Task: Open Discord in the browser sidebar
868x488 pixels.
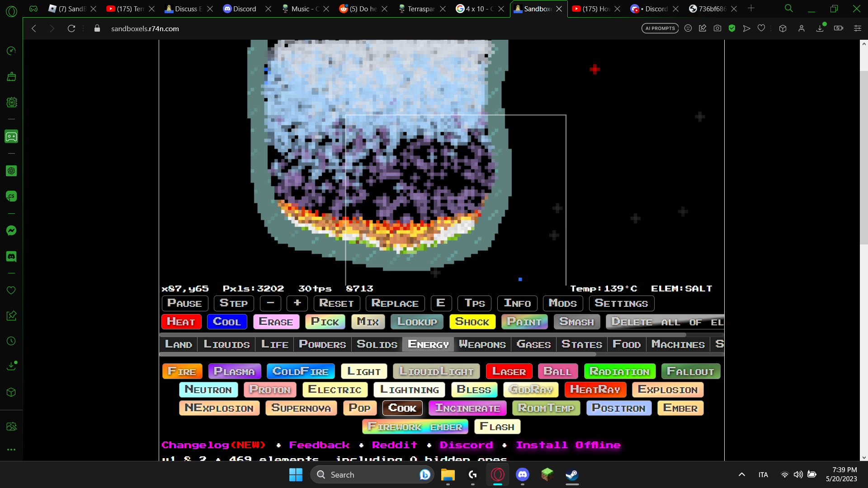Action: (x=11, y=257)
